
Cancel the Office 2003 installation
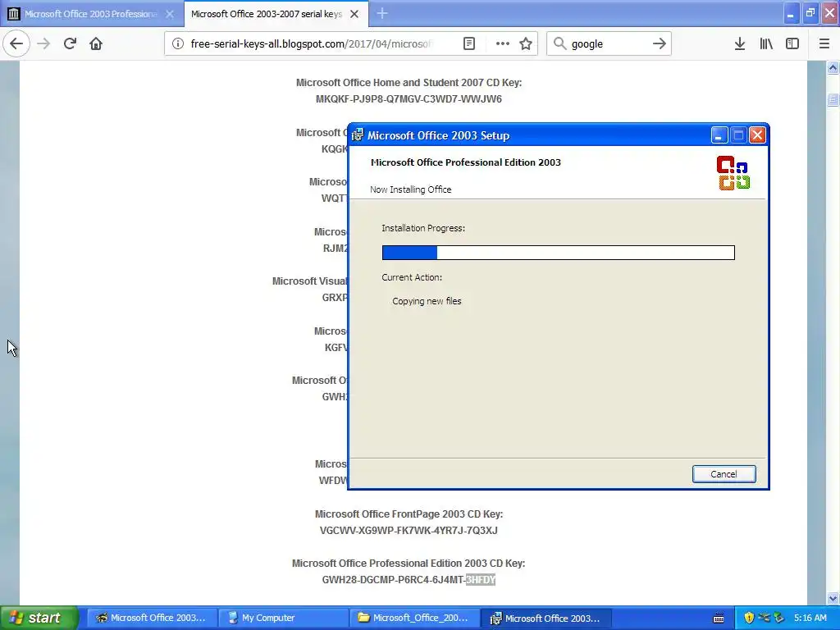click(x=724, y=473)
